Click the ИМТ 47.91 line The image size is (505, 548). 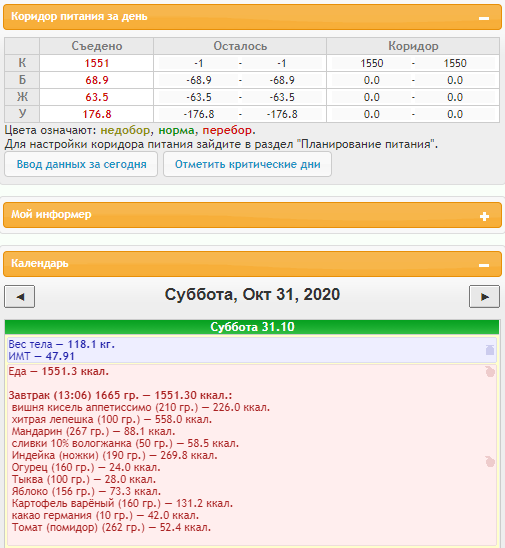tap(42, 356)
